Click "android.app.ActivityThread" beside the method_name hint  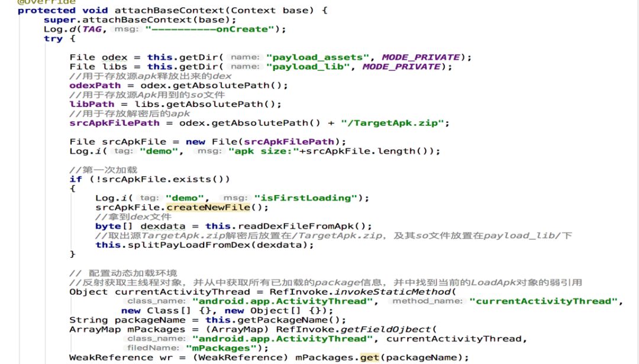click(282, 301)
